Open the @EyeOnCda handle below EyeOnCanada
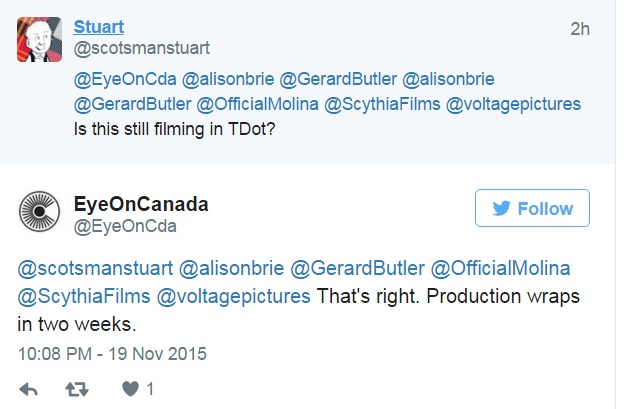The image size is (629, 409). 125,226
